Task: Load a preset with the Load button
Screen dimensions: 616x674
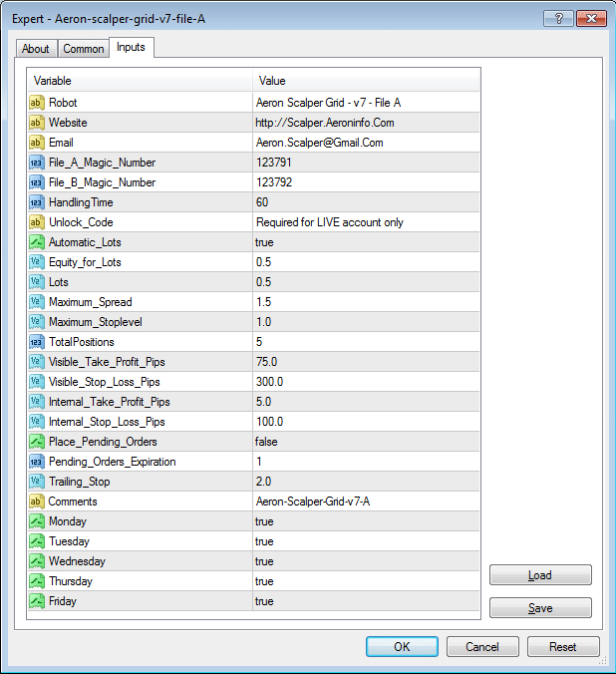Action: tap(540, 575)
